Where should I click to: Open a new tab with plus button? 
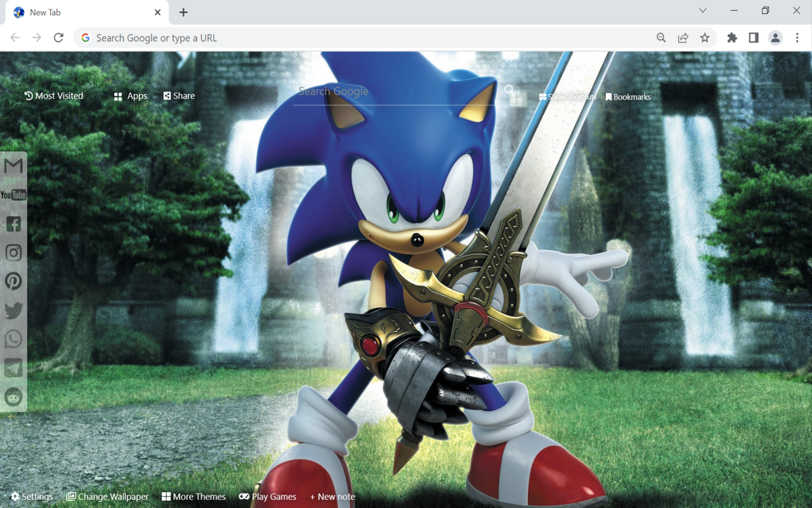[183, 12]
